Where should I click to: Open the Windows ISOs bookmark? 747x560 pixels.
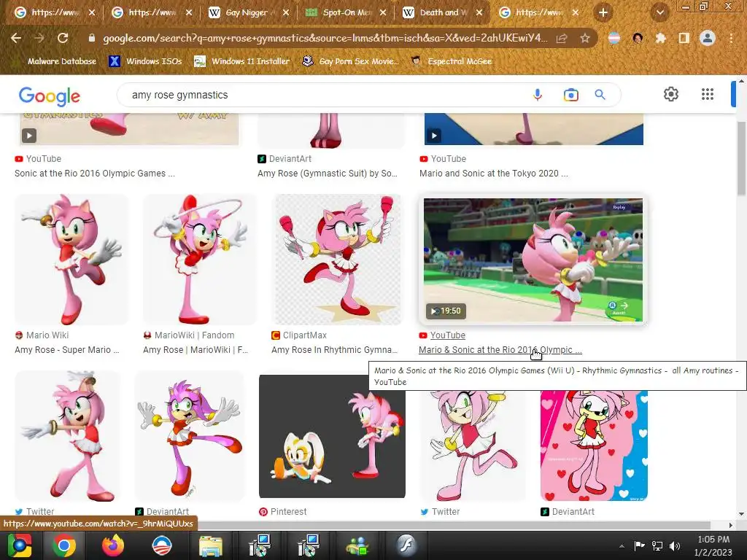tap(146, 61)
